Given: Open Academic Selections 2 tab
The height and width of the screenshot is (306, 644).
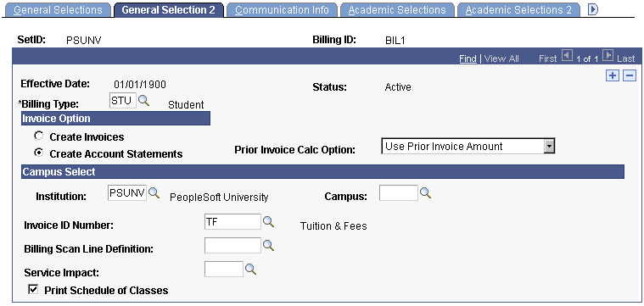Looking at the screenshot, I should 518,10.
